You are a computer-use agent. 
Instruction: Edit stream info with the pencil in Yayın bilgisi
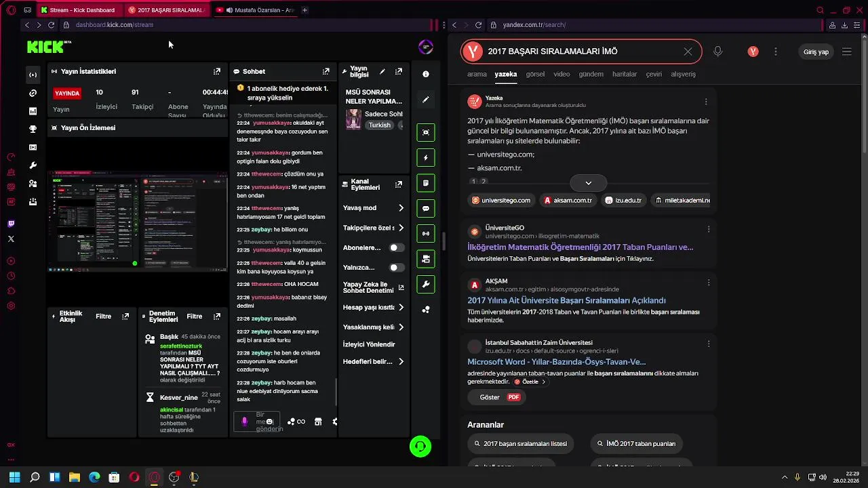click(x=382, y=71)
